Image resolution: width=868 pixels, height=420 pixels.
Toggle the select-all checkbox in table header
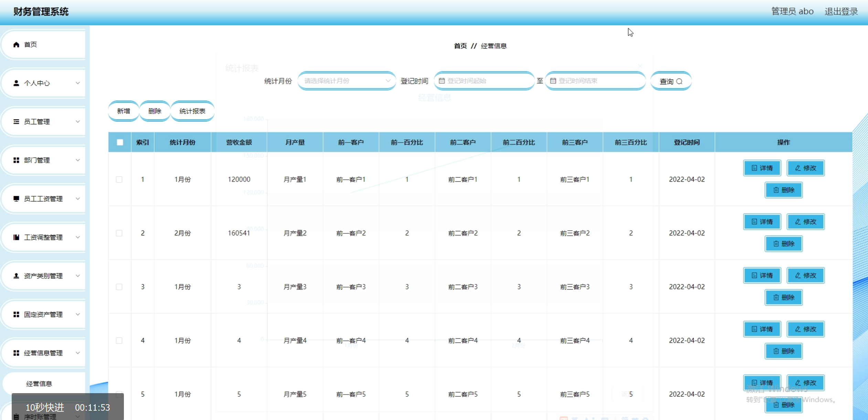point(120,143)
